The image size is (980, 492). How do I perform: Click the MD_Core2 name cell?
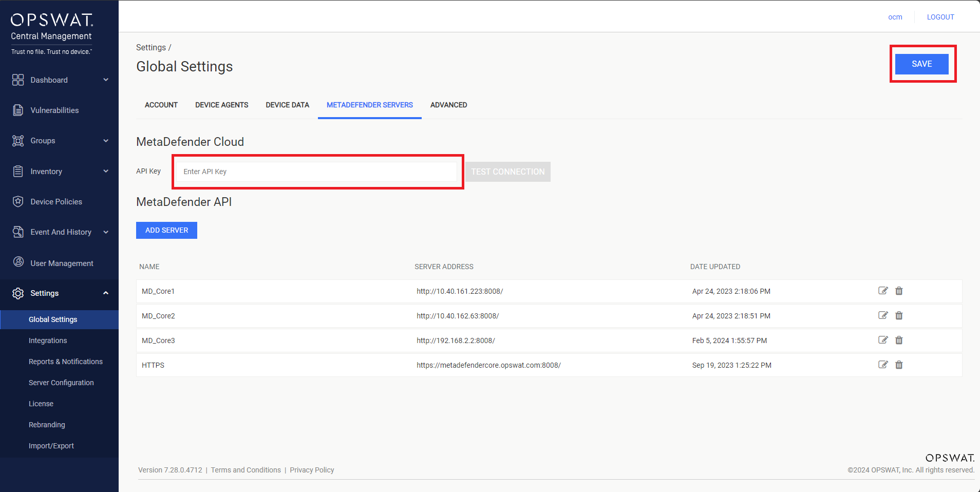[158, 316]
